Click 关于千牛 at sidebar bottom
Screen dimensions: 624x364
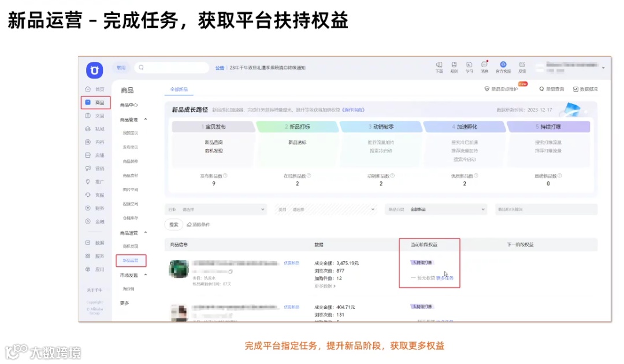[94, 289]
